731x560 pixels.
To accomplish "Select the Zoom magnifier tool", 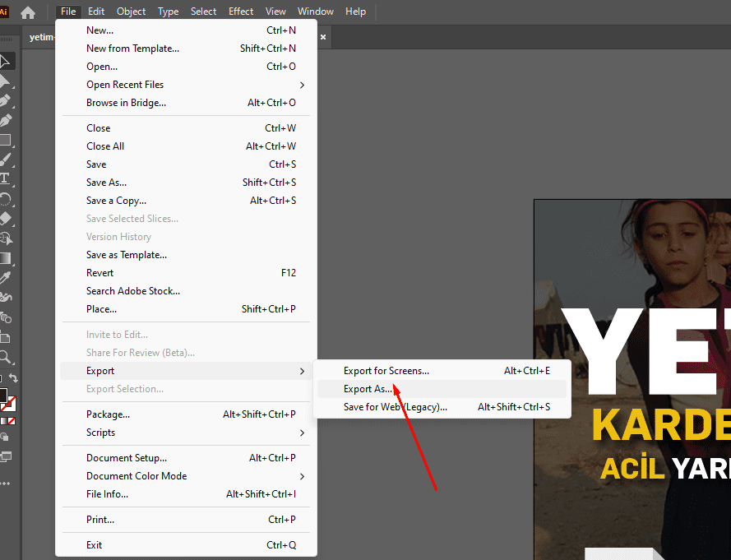I will tap(5, 357).
